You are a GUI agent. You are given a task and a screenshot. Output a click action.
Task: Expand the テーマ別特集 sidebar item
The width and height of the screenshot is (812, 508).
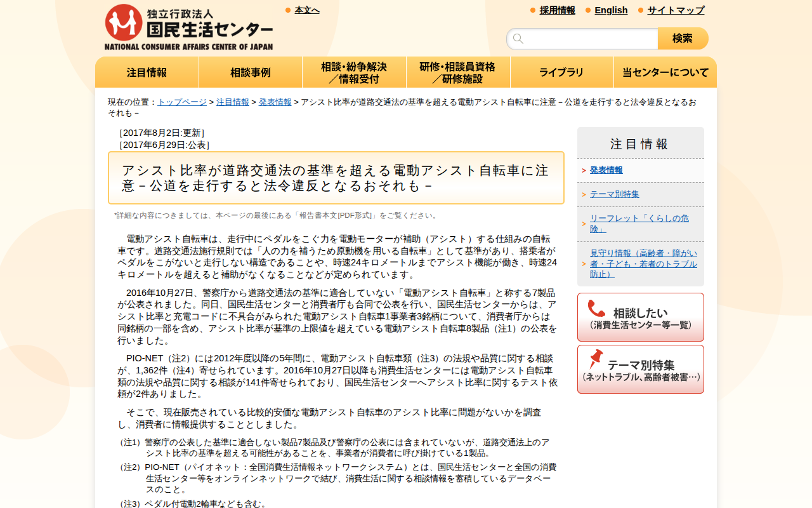point(614,193)
